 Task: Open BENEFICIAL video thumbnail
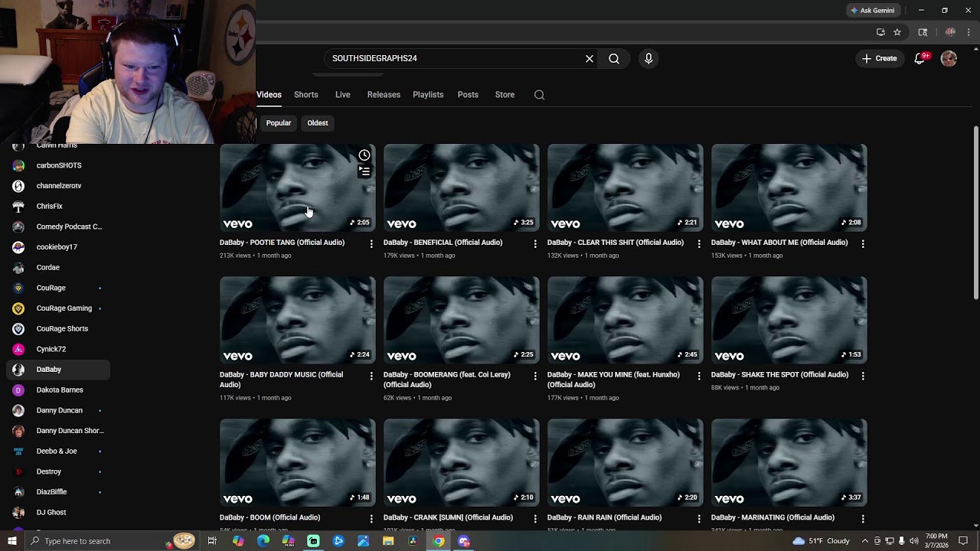(x=462, y=187)
